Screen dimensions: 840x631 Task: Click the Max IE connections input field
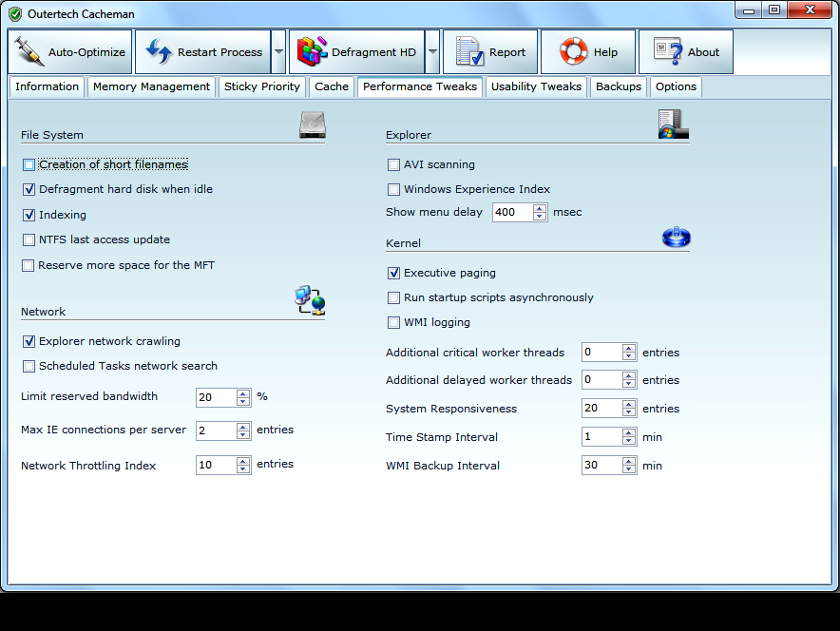217,430
